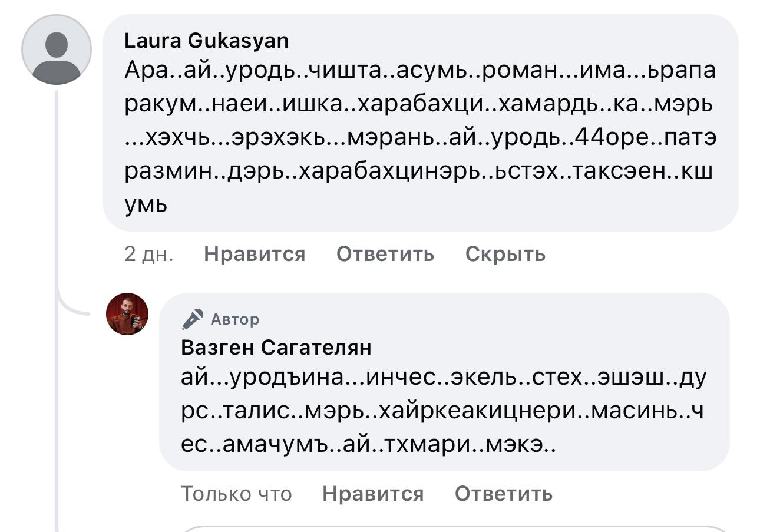Hide Laura's comment using Скрыть
760x532 pixels.
coord(505,254)
